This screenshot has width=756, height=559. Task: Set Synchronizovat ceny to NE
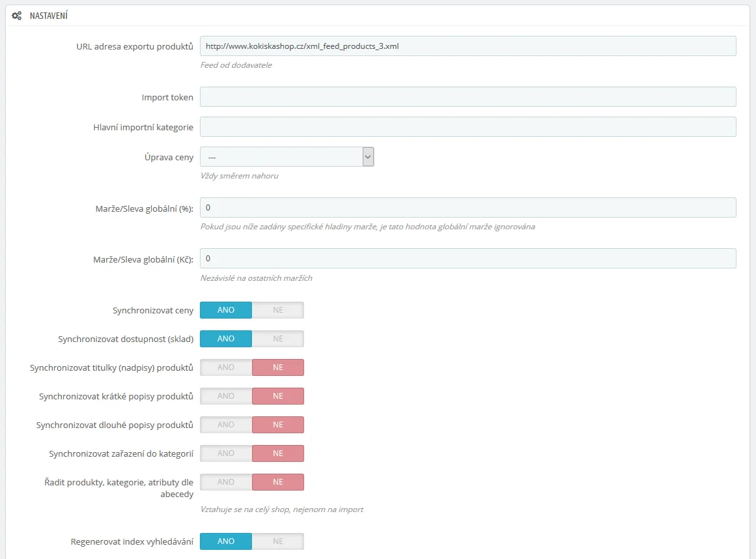pos(278,310)
